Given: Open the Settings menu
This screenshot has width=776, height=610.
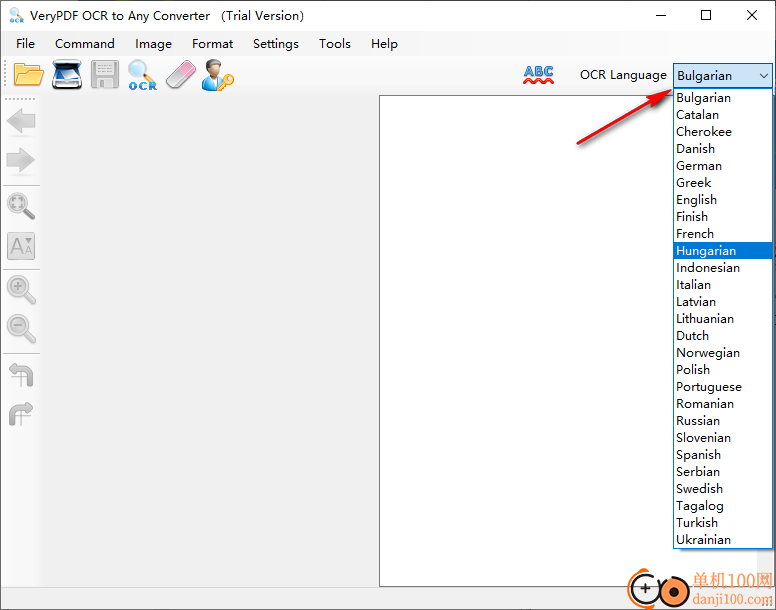Looking at the screenshot, I should pyautogui.click(x=276, y=44).
